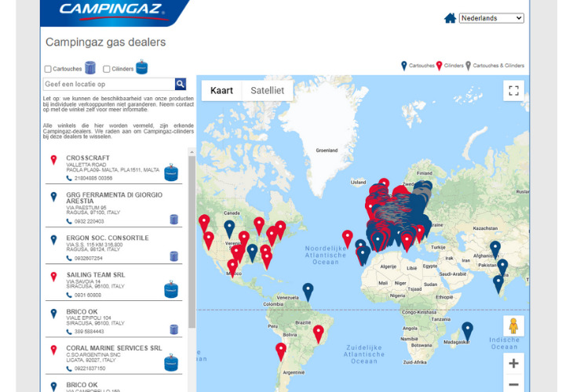Switch map to Satelliet view

point(267,90)
